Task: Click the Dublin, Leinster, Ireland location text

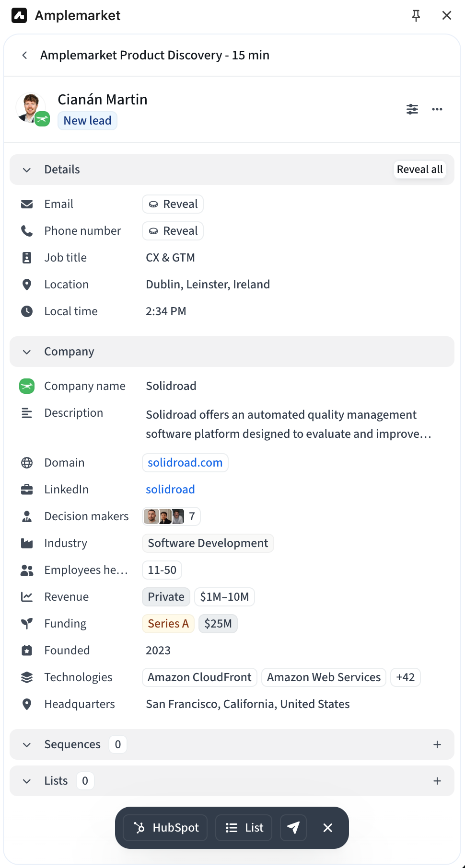Action: [208, 285]
